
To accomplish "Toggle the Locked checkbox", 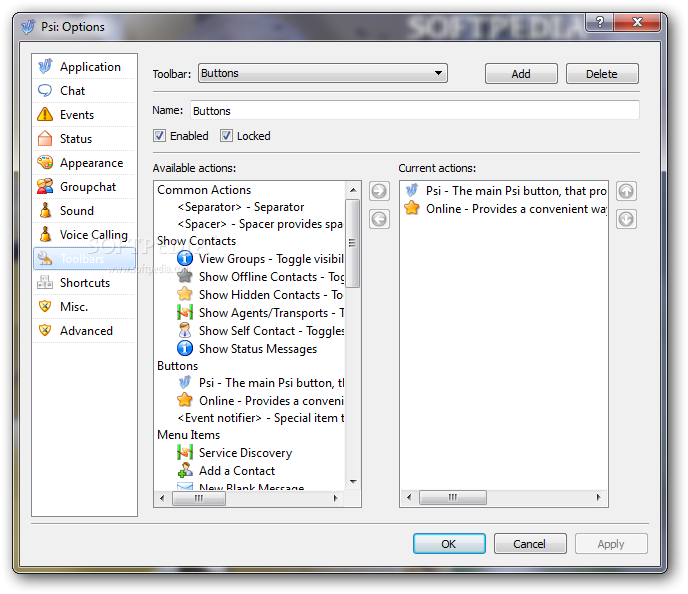I will 226,136.
